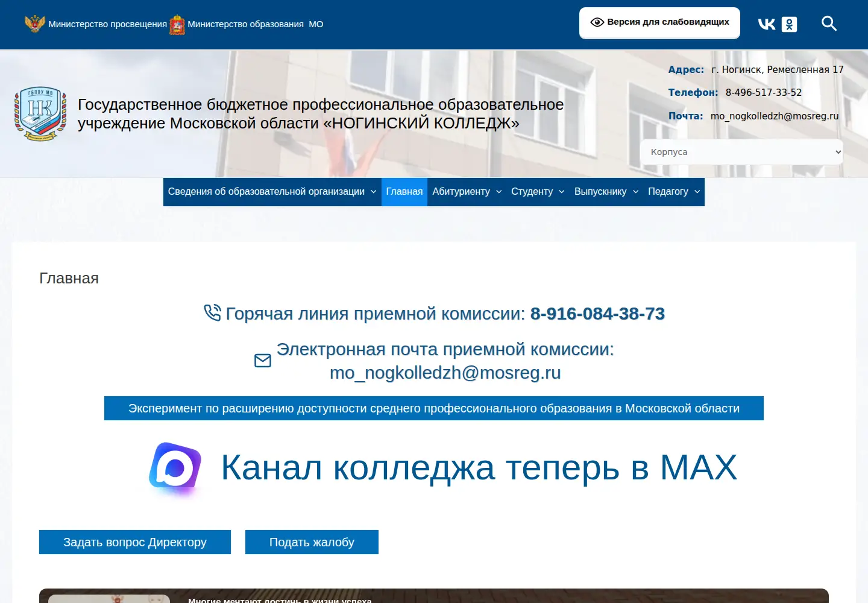
Task: Click the Ministry of Education emblem icon
Action: coord(35,24)
